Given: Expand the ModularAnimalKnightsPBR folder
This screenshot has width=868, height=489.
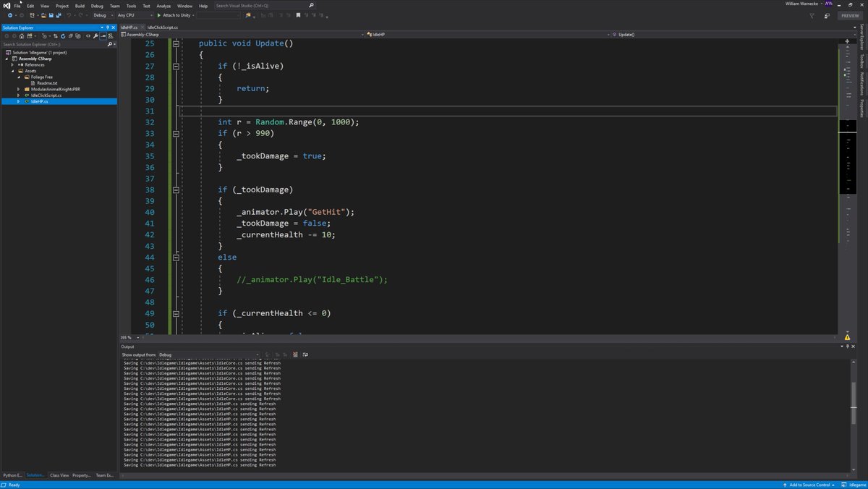Looking at the screenshot, I should point(18,89).
